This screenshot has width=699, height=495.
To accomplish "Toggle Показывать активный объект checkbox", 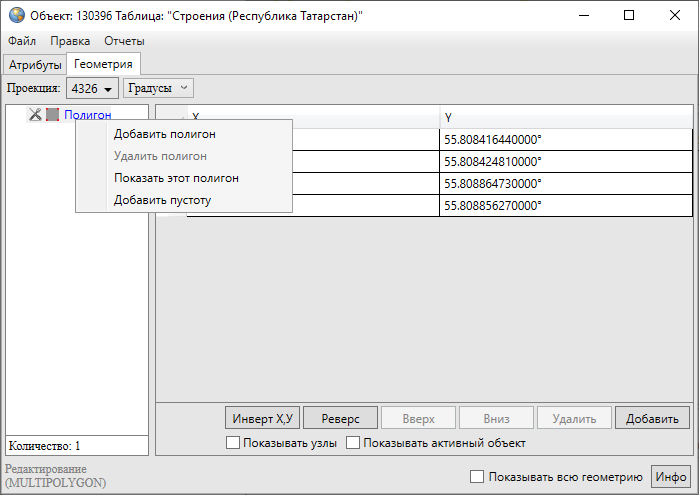I will (352, 443).
